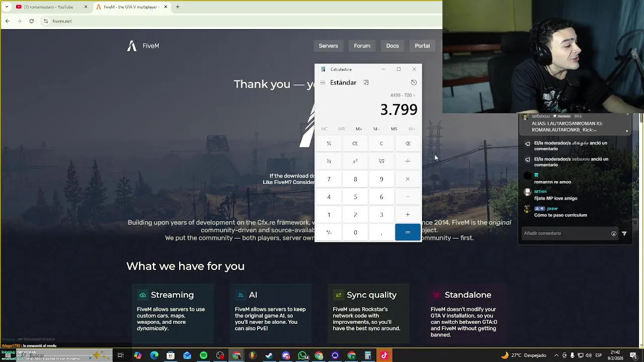Open the calculator navigation hamburger menu
Image resolution: width=644 pixels, height=362 pixels.
point(323,82)
